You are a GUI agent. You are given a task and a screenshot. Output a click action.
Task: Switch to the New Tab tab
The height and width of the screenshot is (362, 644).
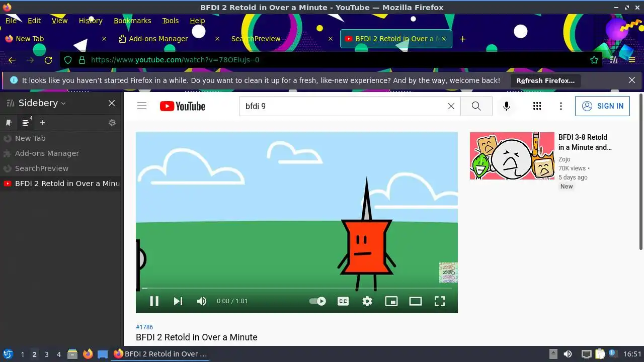click(55, 39)
